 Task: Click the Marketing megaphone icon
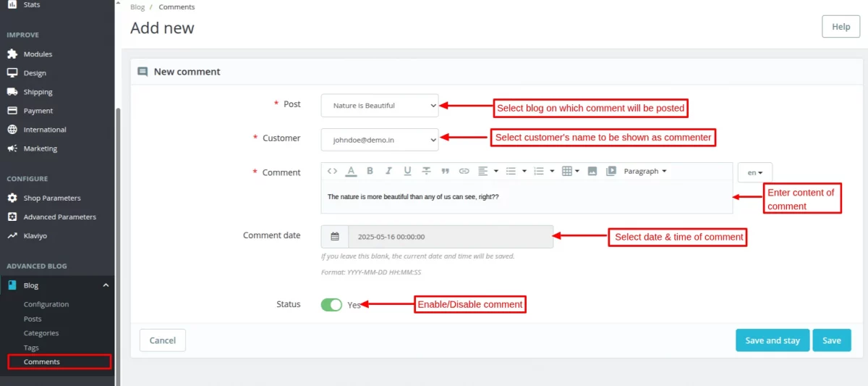(12, 148)
